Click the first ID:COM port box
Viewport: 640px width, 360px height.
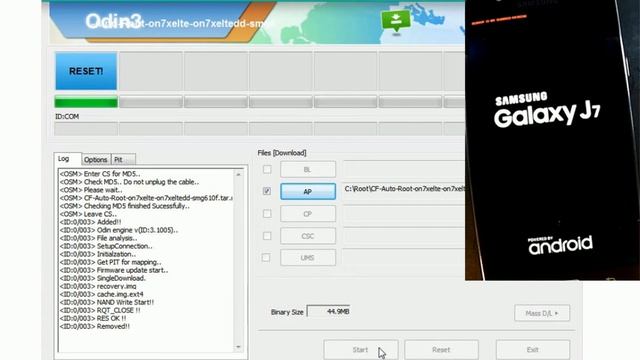(86, 129)
